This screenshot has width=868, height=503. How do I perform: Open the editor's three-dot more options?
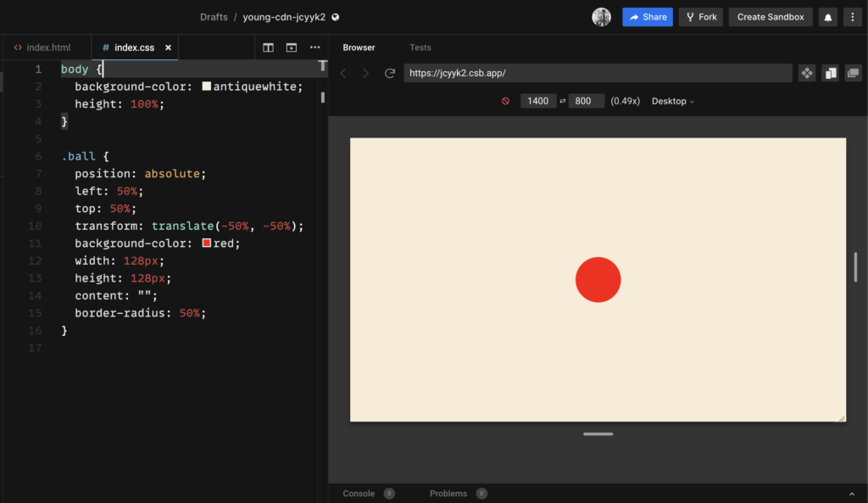(x=315, y=48)
